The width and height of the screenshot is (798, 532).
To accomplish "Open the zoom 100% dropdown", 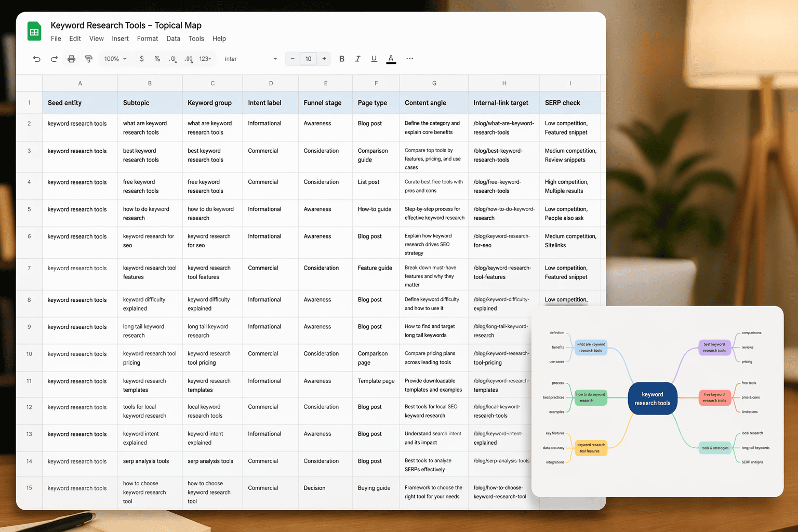I will (115, 59).
